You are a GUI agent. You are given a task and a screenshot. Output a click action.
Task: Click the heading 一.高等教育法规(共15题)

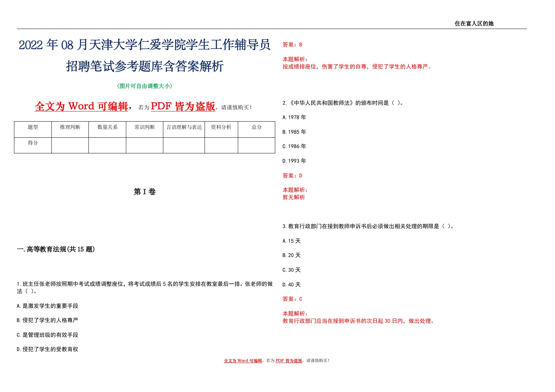(x=56, y=249)
